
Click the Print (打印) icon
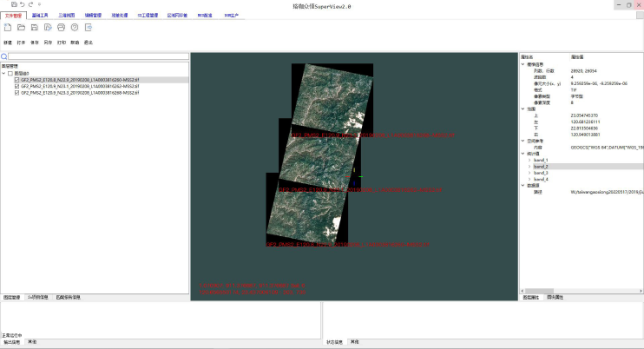(62, 28)
